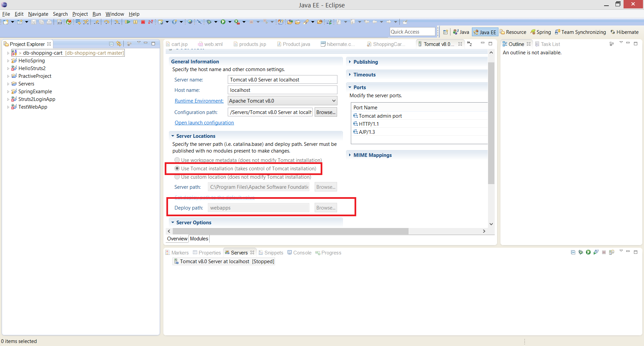The width and height of the screenshot is (644, 346).
Task: Start the server in profile mode
Action: (596, 252)
